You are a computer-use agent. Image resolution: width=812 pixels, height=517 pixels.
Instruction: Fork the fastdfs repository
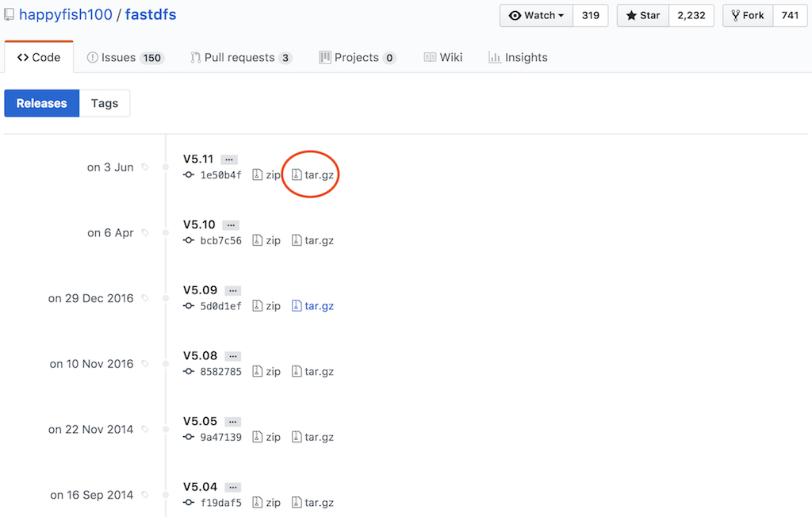(x=747, y=15)
